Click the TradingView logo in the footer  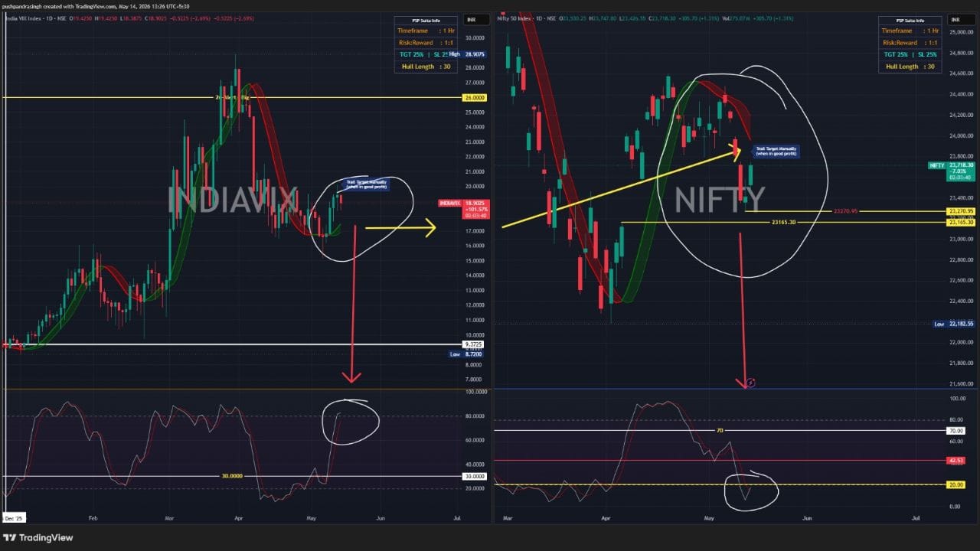coord(38,537)
